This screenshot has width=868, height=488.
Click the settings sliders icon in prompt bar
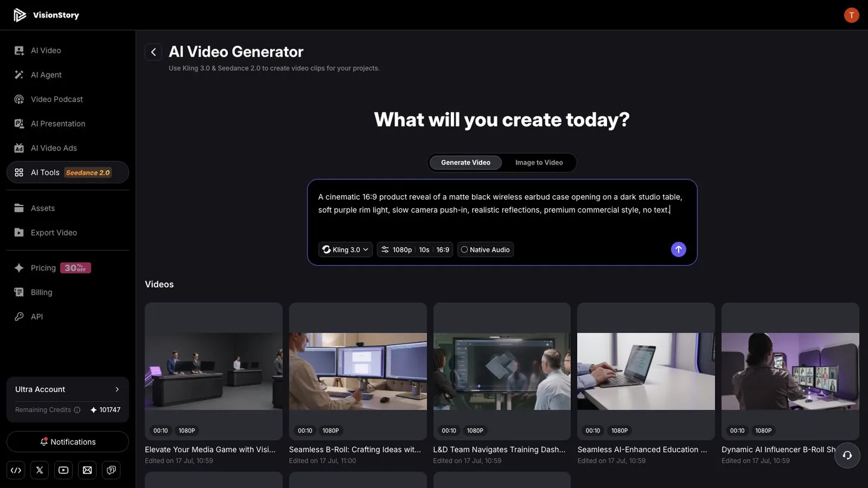[x=385, y=249]
